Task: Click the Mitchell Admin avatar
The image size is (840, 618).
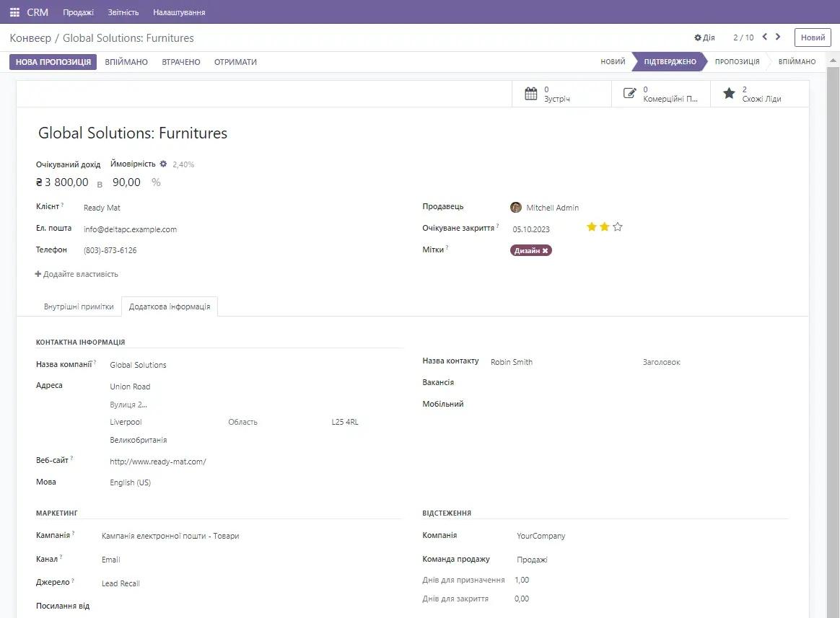Action: pos(515,207)
